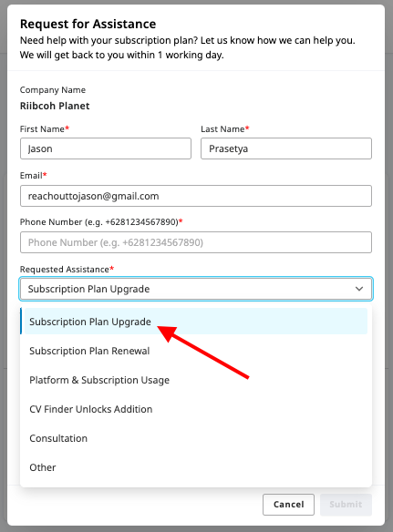This screenshot has height=532, width=393.
Task: Click the disabled Submit button
Action: pyautogui.click(x=346, y=505)
